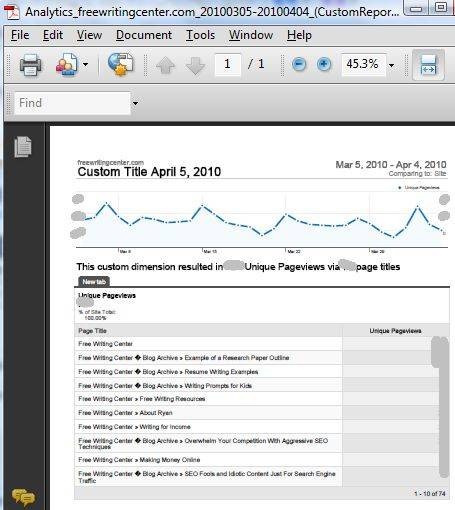Zoom in with the plus button
This screenshot has height=510, width=455.
(x=323, y=64)
